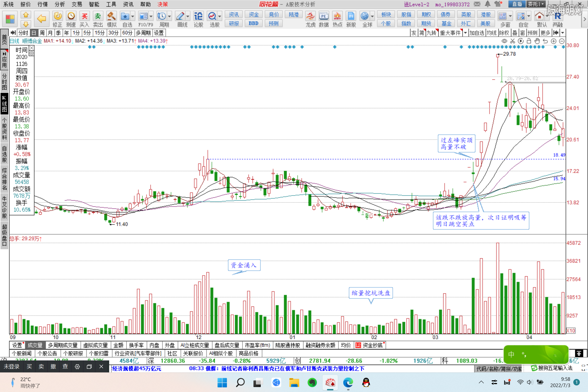Expand the 周期 dropdown arrow

(169, 16)
